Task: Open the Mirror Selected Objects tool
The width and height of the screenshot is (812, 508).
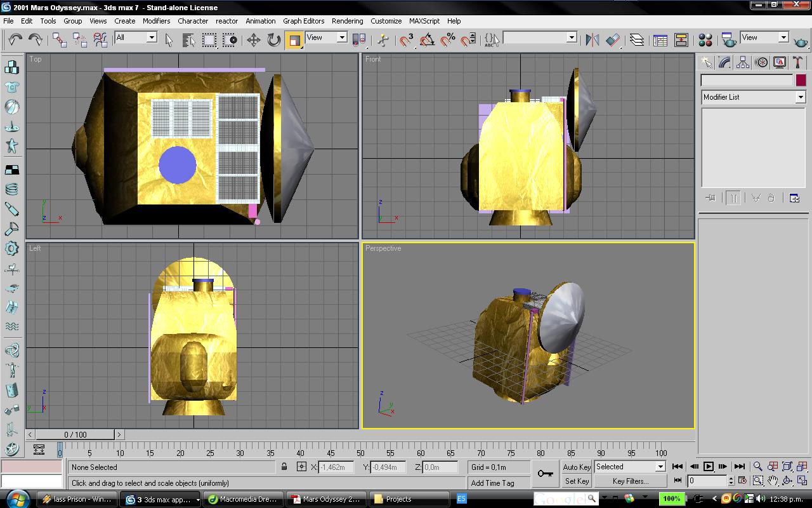Action: click(593, 40)
